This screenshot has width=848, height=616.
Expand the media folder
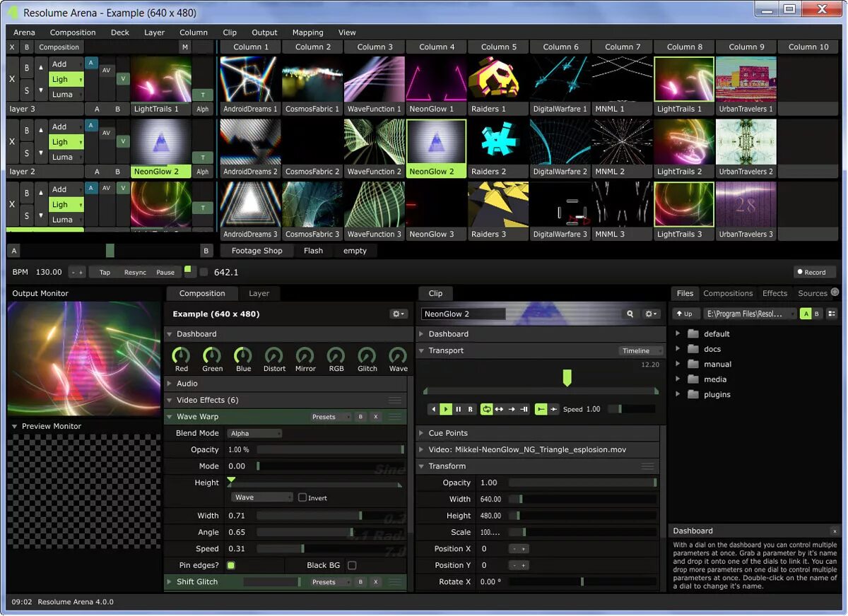[x=678, y=379]
